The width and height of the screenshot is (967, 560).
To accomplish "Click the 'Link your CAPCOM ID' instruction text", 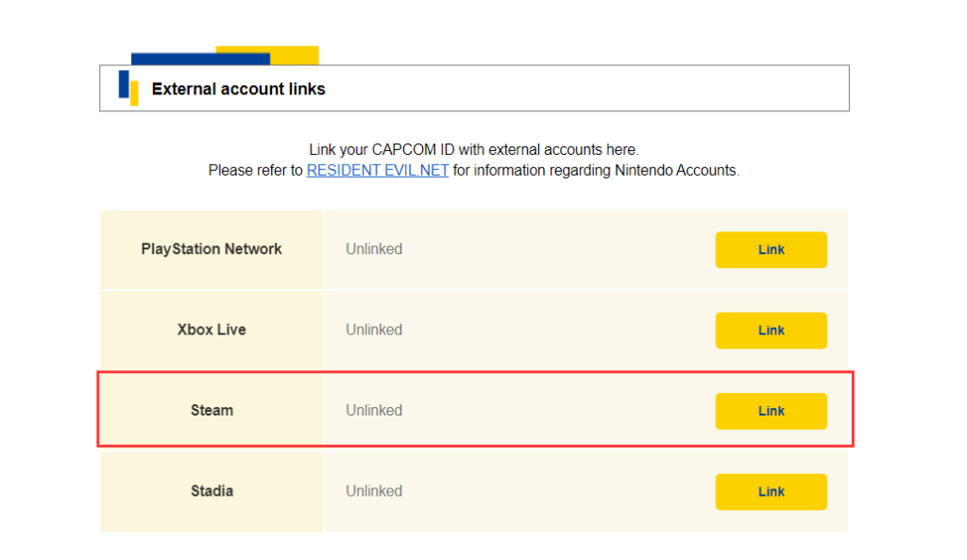I will (x=474, y=150).
